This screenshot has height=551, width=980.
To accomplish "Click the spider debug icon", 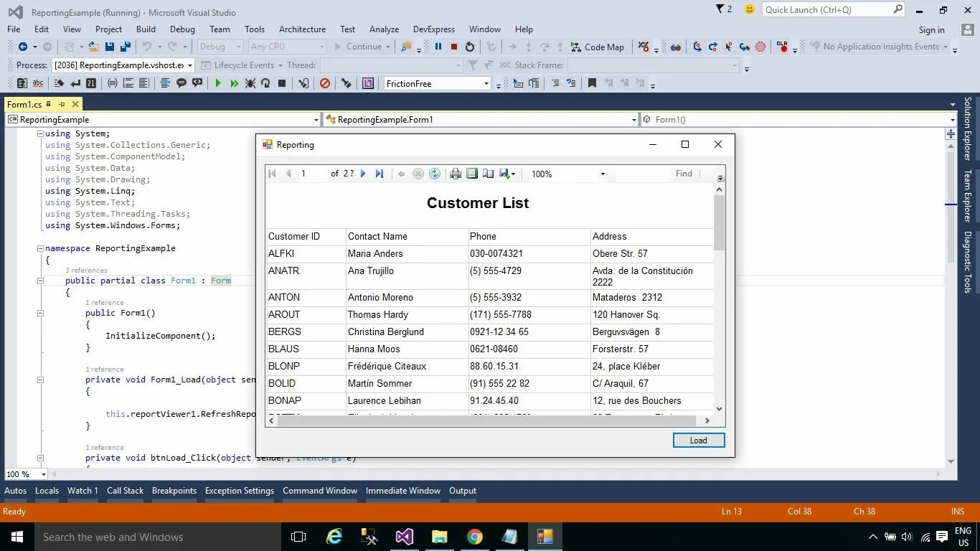I will [x=250, y=83].
